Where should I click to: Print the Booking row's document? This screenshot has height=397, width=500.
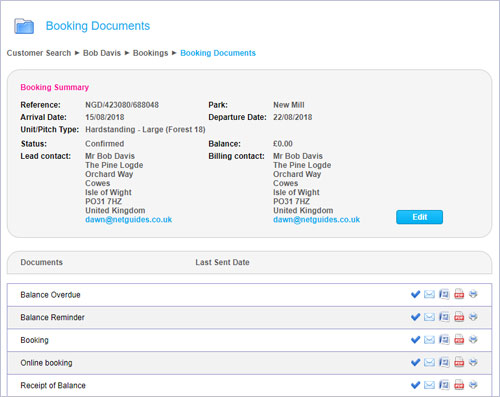pyautogui.click(x=473, y=339)
